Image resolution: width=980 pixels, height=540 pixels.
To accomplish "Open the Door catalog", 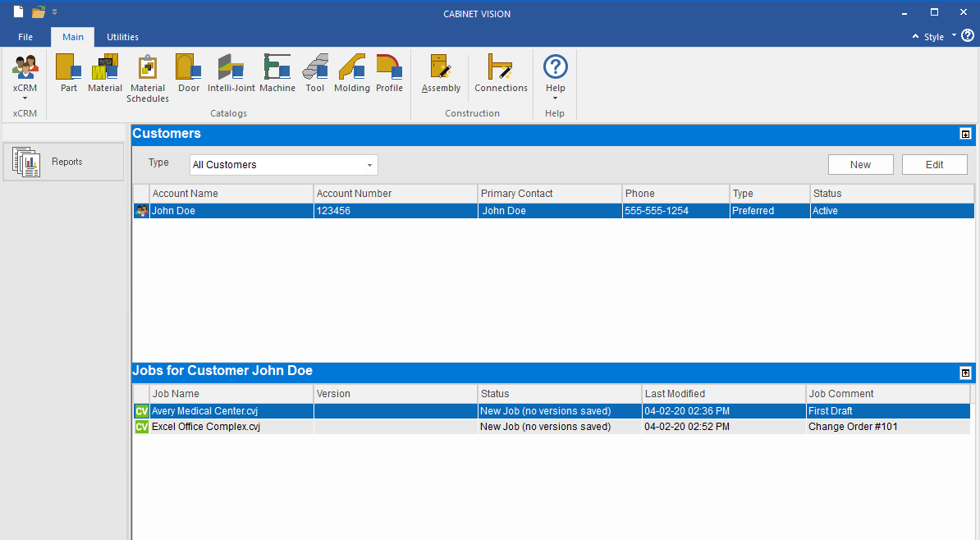I will tap(189, 73).
